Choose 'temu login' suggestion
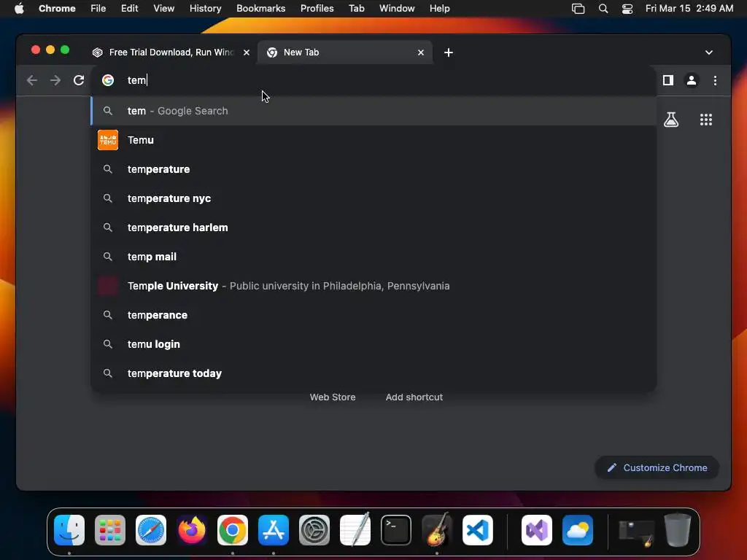747x560 pixels. 373,344
